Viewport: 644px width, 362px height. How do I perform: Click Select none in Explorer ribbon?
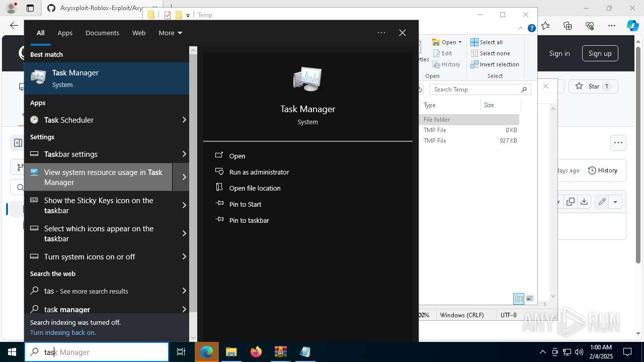490,53
